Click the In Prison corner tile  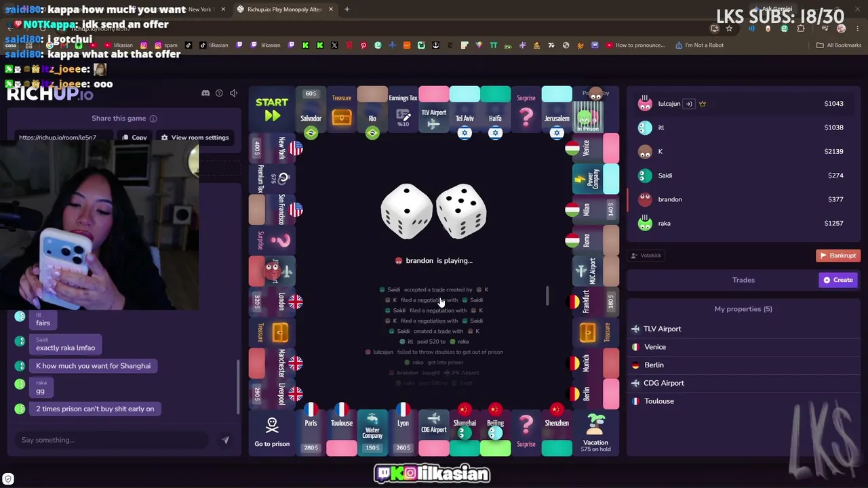click(x=595, y=109)
